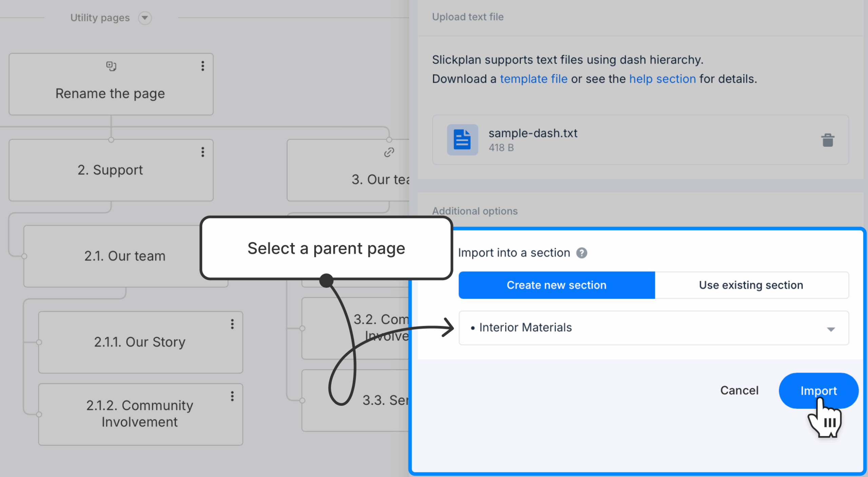Screen dimensions: 868x477
Task: Select the Rename the page card
Action: tap(111, 84)
